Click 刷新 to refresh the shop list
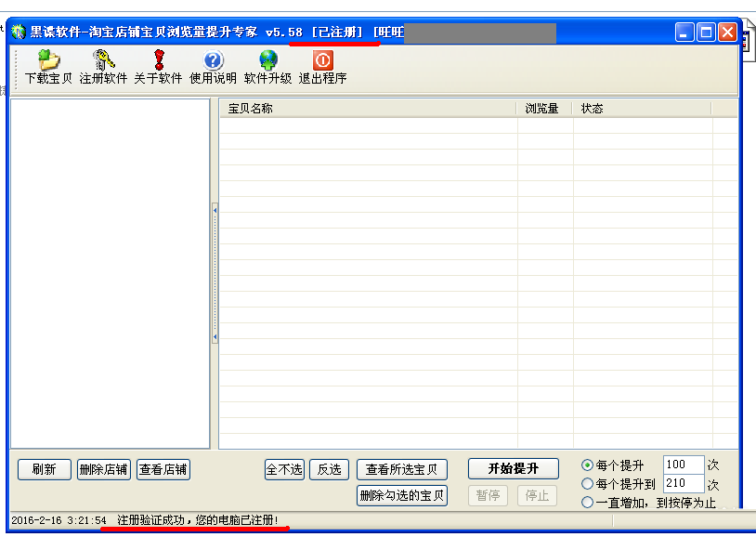This screenshot has width=756, height=550. 43,469
